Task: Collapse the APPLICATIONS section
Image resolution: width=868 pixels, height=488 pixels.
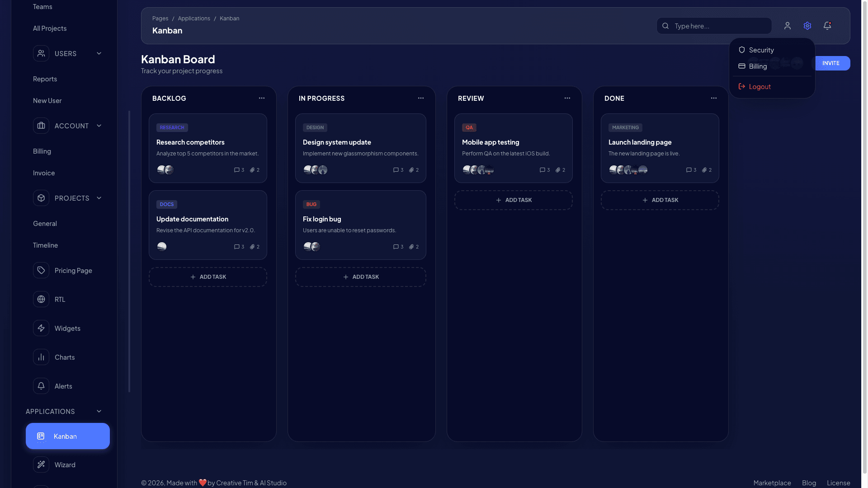Action: [x=99, y=411]
